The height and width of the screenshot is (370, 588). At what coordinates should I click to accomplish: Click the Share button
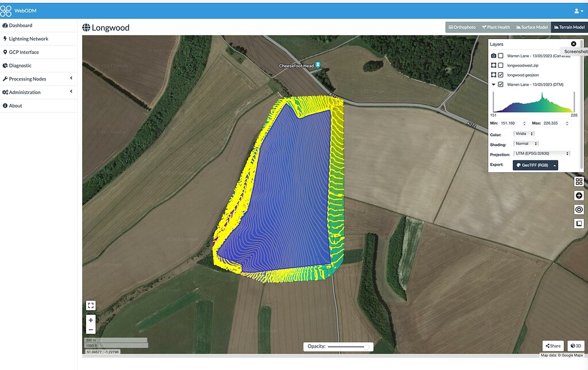click(x=552, y=345)
